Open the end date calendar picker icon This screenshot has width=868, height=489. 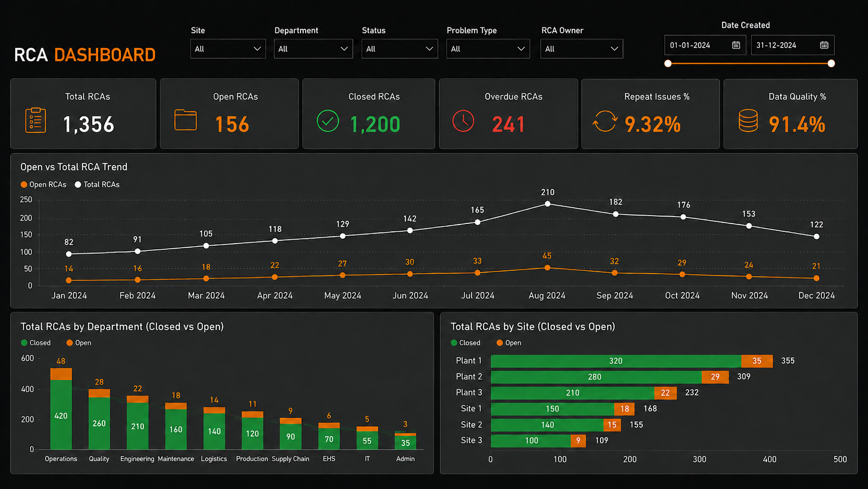pos(824,45)
